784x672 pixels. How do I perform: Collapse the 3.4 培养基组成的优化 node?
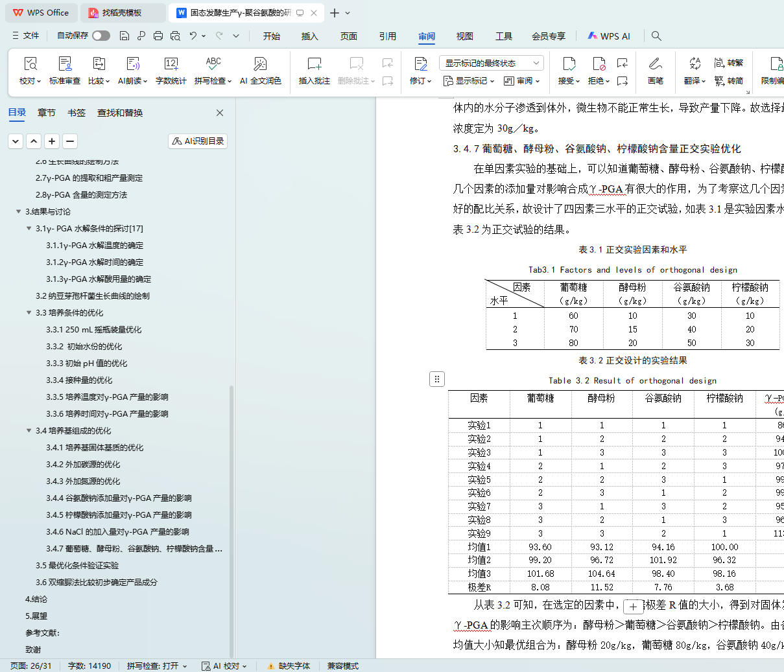tap(29, 430)
